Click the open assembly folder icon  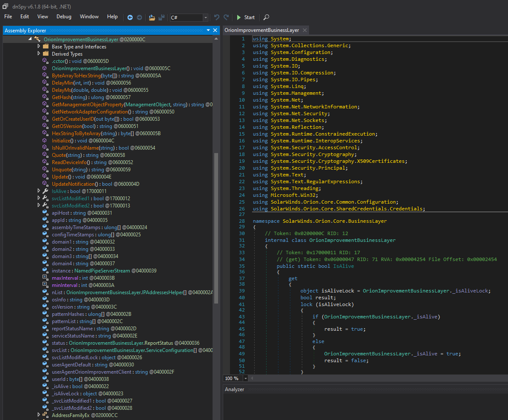152,17
